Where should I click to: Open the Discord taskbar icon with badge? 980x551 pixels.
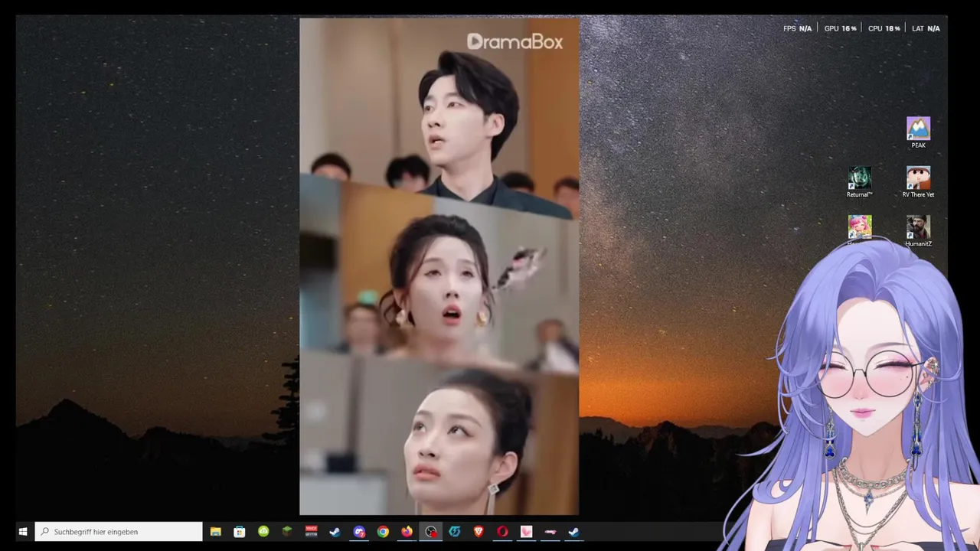point(359,532)
